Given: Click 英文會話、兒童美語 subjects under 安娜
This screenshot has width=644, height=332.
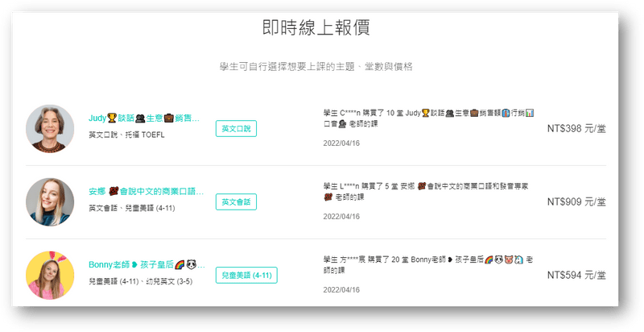Looking at the screenshot, I should [133, 208].
